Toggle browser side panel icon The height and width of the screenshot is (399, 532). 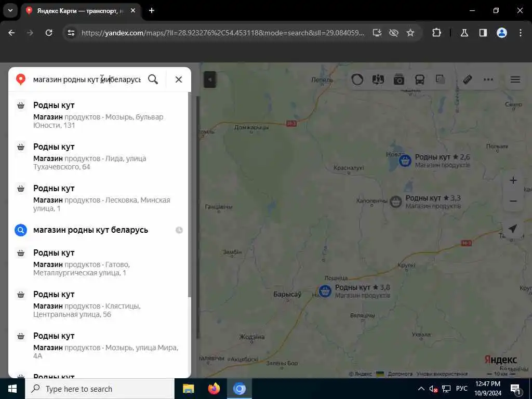coord(483,33)
